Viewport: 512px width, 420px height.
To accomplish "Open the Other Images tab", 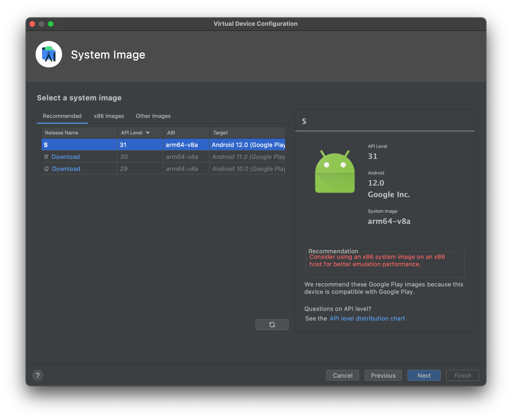I will 153,116.
